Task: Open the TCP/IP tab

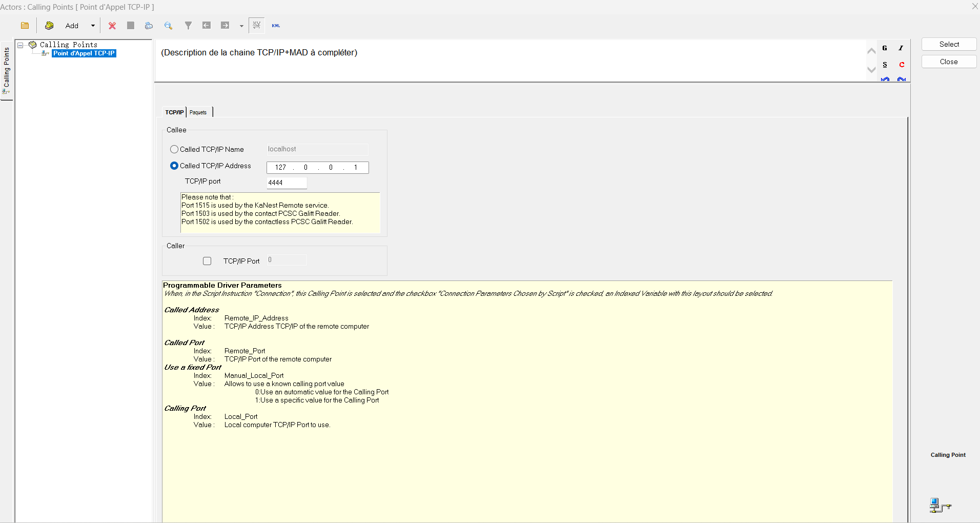Action: [174, 112]
